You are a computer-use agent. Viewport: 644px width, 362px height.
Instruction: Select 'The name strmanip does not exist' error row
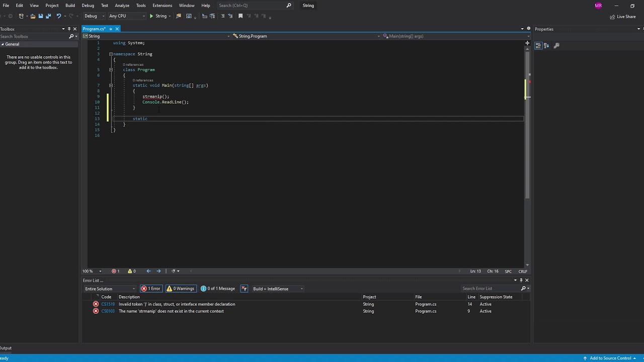pyautogui.click(x=306, y=311)
